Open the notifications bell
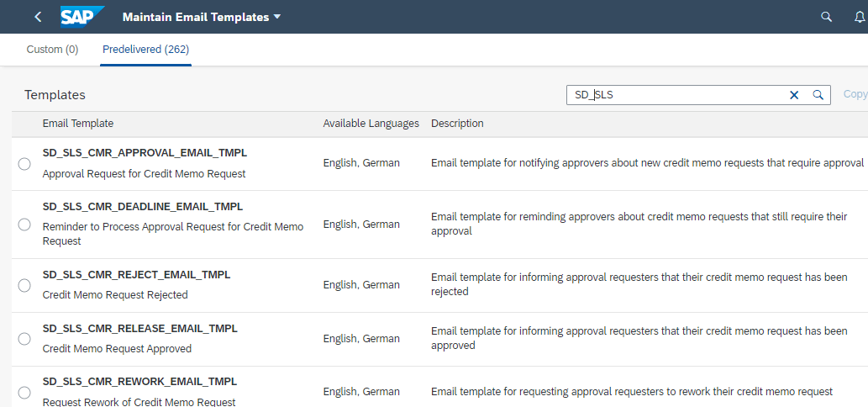The image size is (868, 407). (x=859, y=17)
